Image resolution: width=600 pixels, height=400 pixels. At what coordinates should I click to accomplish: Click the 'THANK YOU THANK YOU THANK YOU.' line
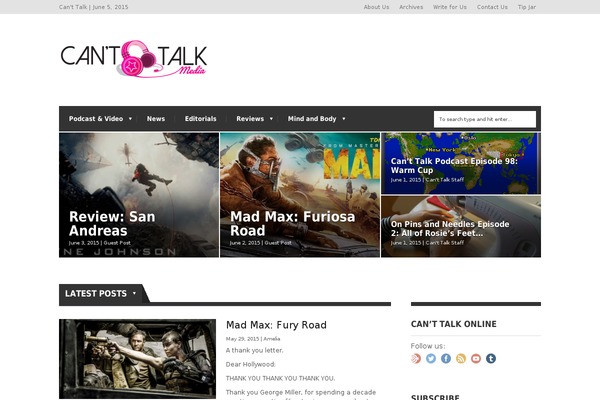280,378
